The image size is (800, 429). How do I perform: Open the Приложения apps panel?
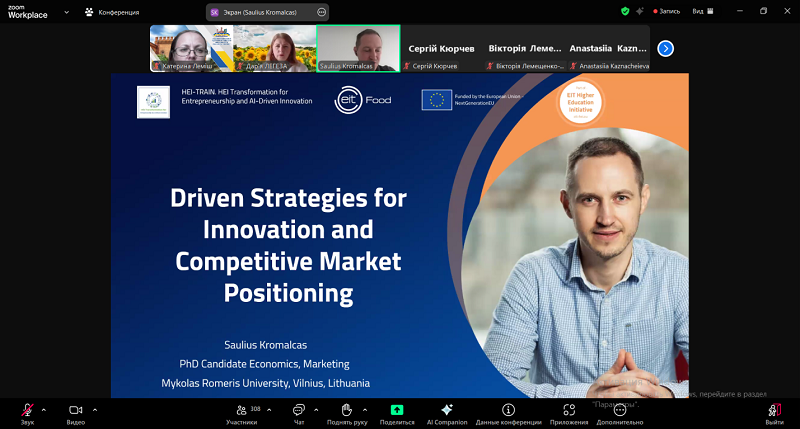click(569, 414)
